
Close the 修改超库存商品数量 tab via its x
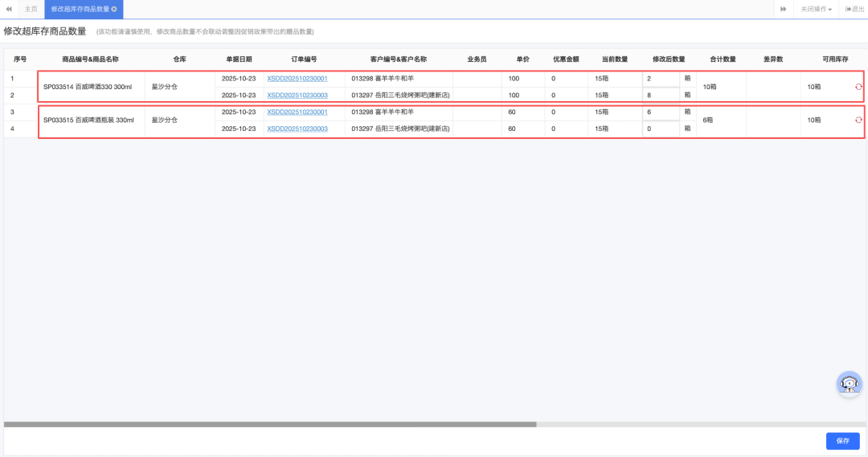114,9
